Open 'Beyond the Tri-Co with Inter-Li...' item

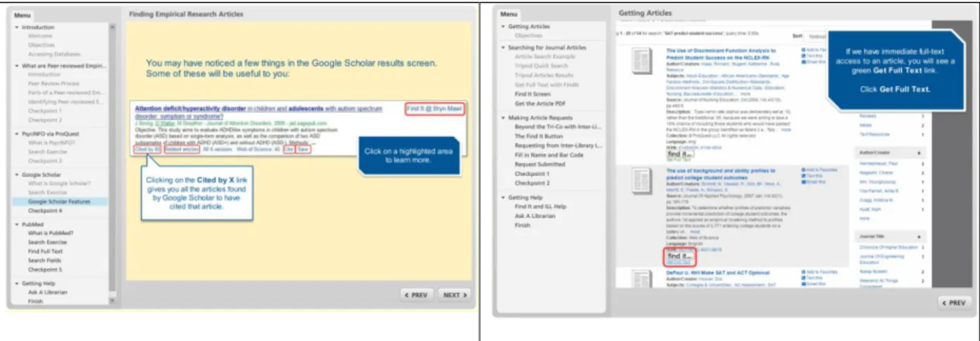tap(558, 127)
